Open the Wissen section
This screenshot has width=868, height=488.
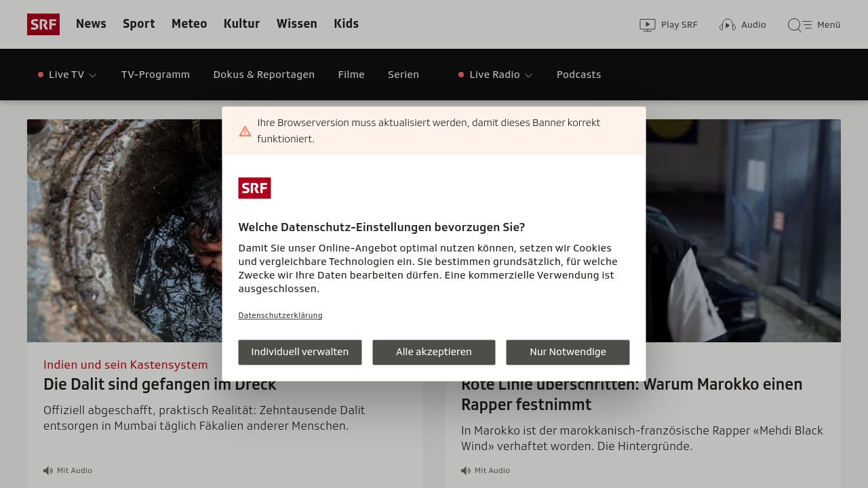click(297, 24)
